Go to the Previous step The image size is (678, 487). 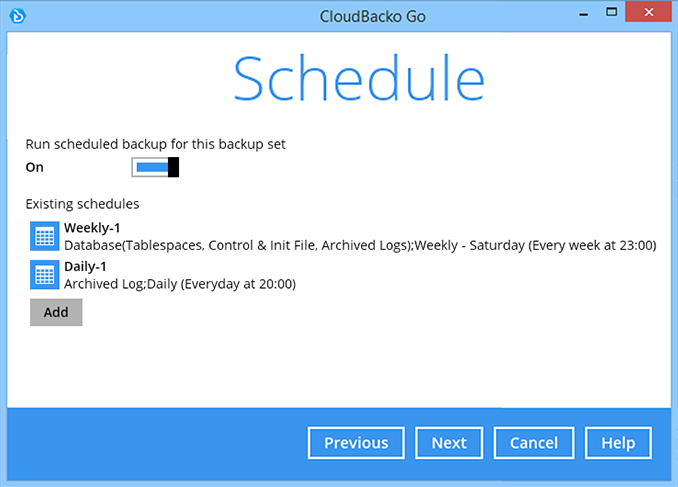click(x=356, y=443)
